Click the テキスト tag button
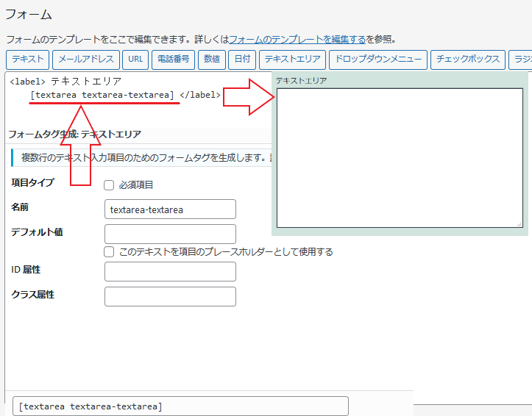Screen dimensions: 532x416 coord(28,60)
